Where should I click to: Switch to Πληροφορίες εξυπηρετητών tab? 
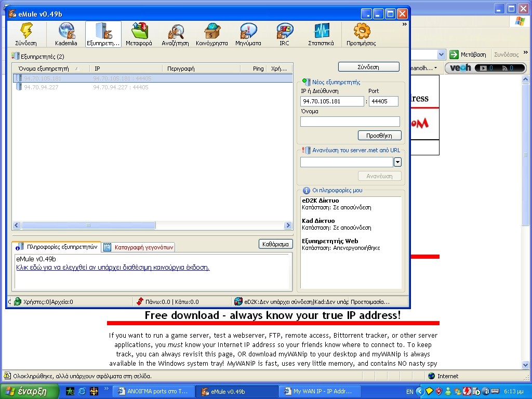56,247
